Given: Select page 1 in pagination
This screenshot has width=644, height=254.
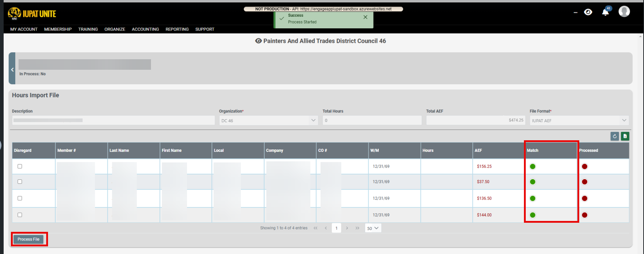Looking at the screenshot, I should [x=337, y=228].
